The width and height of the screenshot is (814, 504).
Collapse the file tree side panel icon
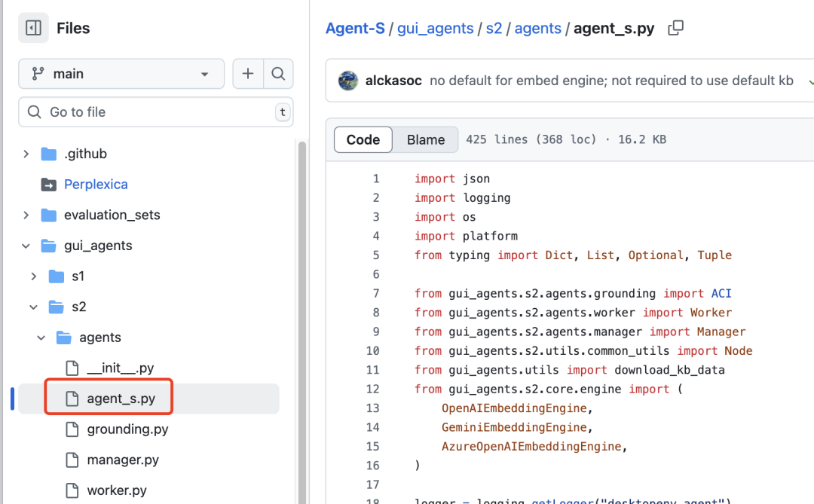point(33,28)
